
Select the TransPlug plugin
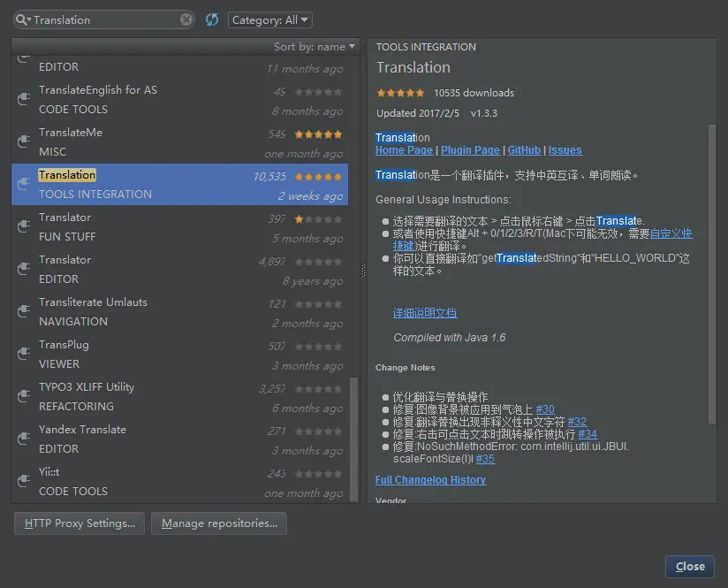(179, 354)
